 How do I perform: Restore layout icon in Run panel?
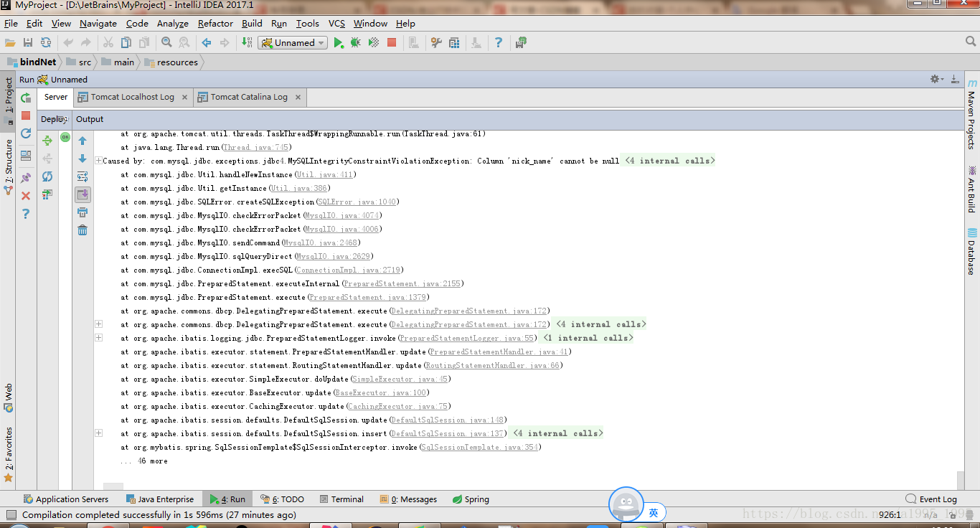point(26,155)
